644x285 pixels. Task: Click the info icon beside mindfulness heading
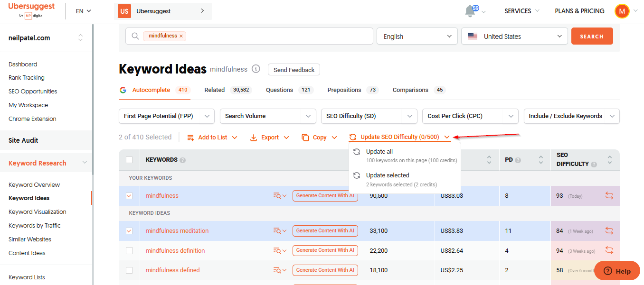click(256, 69)
